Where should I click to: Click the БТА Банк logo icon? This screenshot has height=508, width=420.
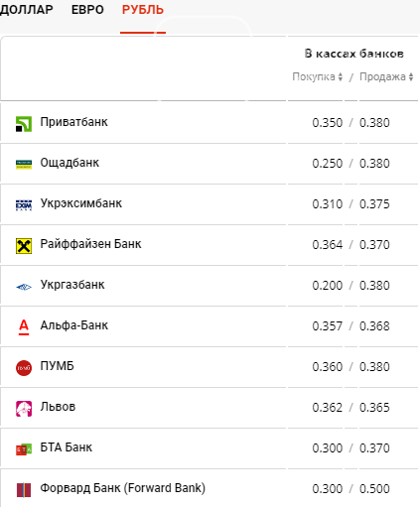tap(24, 449)
